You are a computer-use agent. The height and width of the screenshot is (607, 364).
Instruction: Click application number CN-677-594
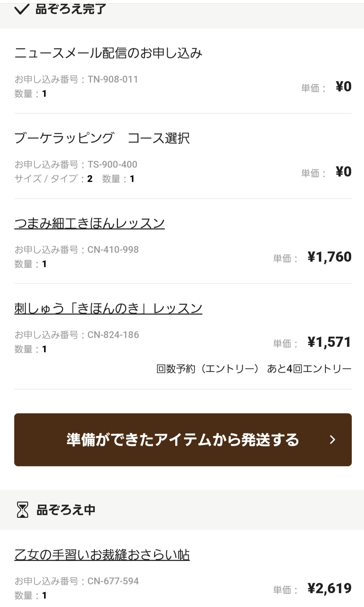pyautogui.click(x=113, y=581)
